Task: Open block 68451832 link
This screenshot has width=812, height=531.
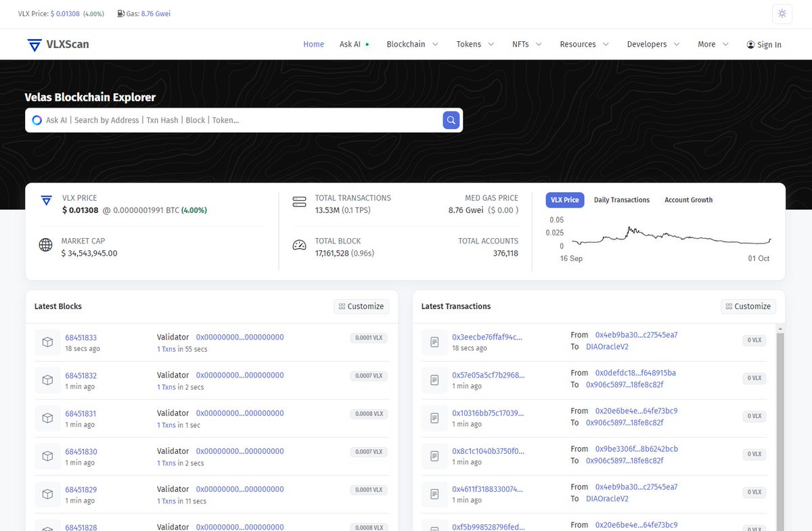Action: click(81, 375)
